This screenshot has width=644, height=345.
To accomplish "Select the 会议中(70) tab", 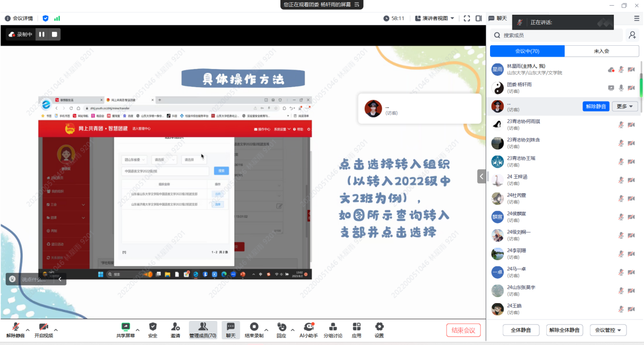I will 527,51.
